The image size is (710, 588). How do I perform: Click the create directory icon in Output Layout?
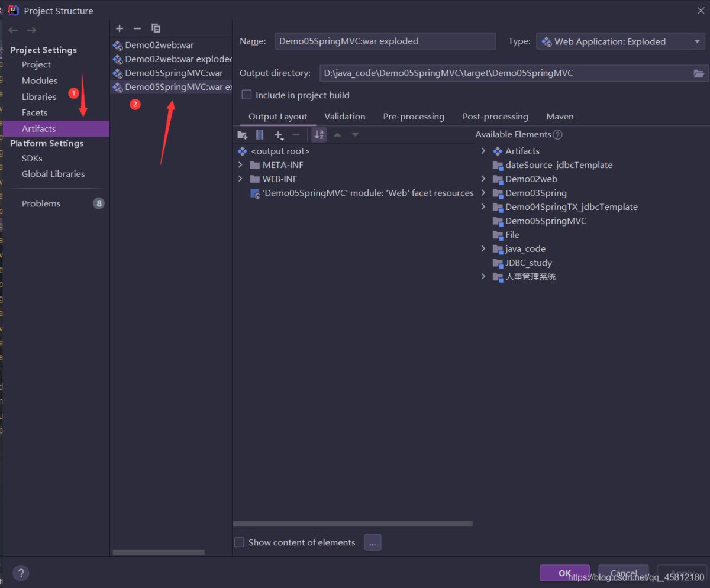(242, 135)
